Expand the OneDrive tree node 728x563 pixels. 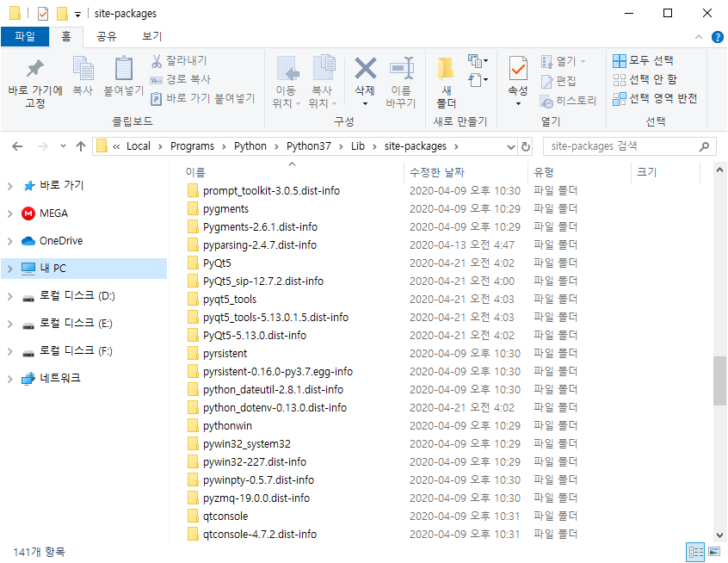coord(9,241)
